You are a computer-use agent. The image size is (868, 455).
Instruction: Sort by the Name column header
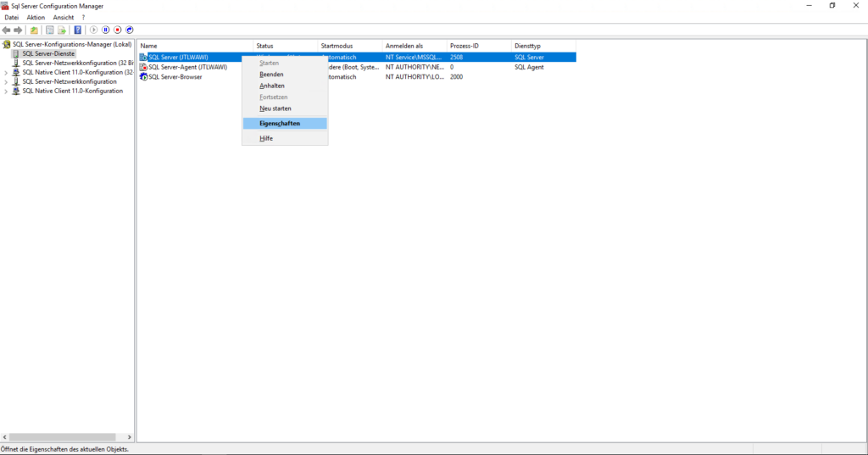coord(196,46)
